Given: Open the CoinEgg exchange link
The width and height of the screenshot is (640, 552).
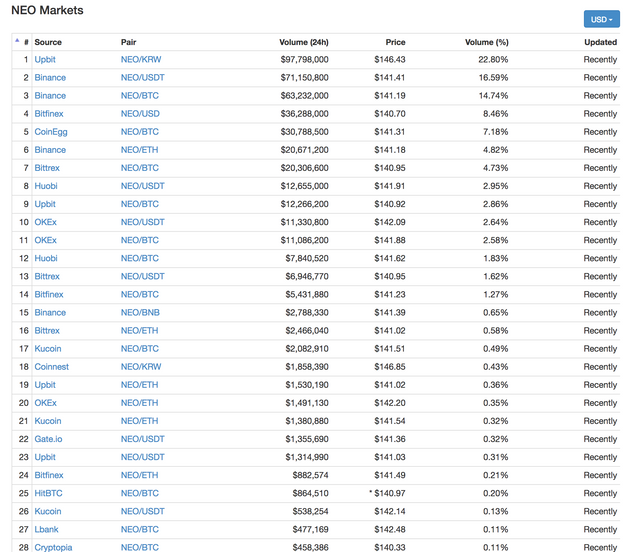Looking at the screenshot, I should [51, 132].
